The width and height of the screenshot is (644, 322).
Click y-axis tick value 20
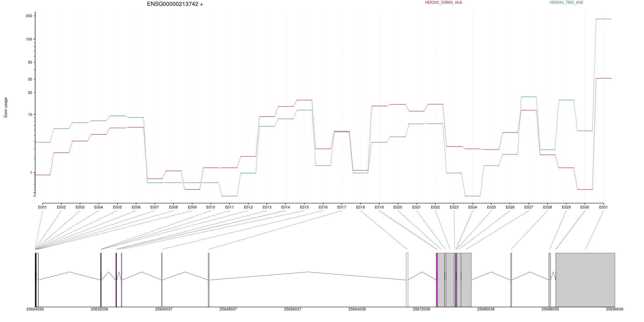[x=30, y=93]
